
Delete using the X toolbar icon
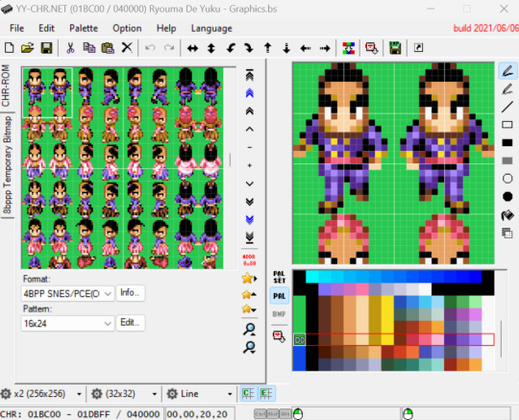tap(127, 48)
